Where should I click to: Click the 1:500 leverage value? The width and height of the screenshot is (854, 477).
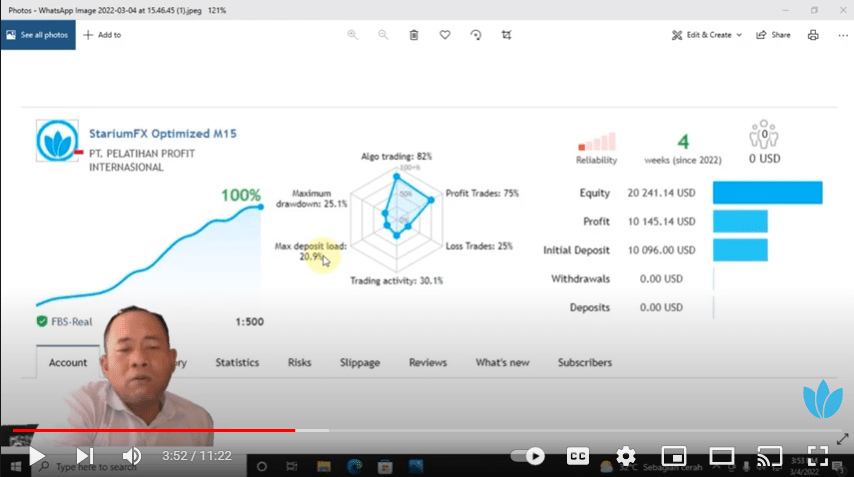tap(249, 322)
